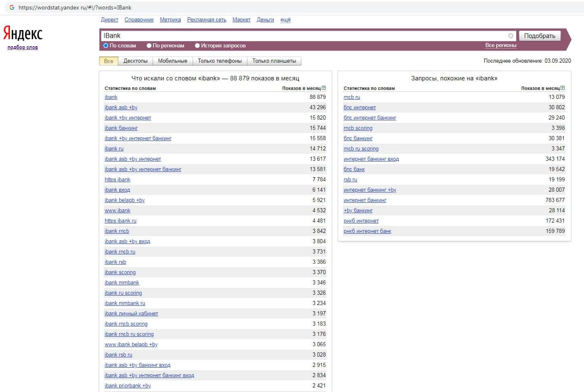Click the Yandex logo
The width and height of the screenshot is (584, 392).
coord(23,34)
